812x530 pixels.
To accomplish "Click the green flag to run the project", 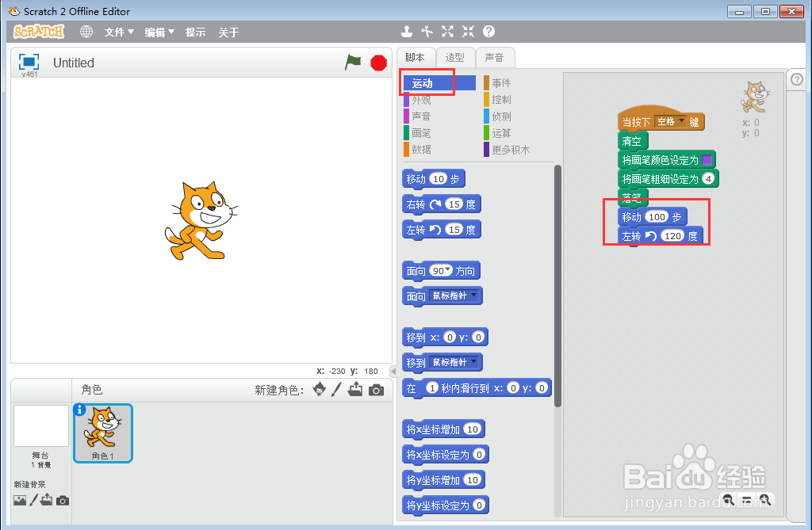I will [x=353, y=63].
